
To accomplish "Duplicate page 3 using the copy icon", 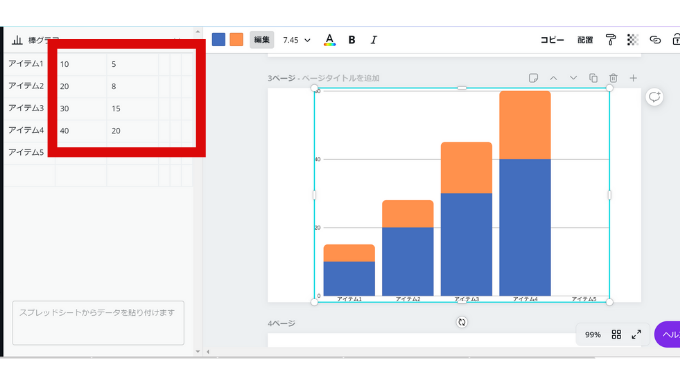I will [x=593, y=78].
